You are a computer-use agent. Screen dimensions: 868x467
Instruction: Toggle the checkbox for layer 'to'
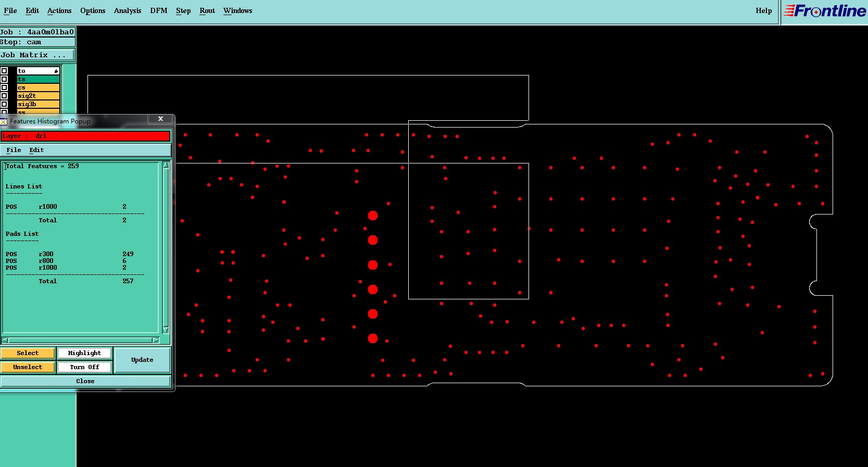[4, 71]
